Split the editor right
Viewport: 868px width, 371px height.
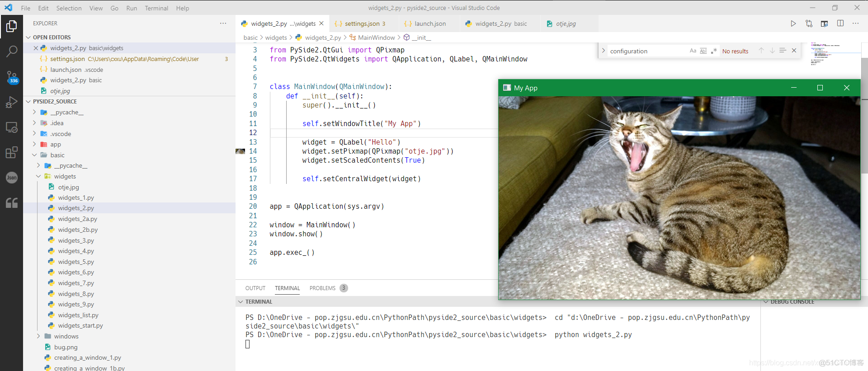pos(840,23)
